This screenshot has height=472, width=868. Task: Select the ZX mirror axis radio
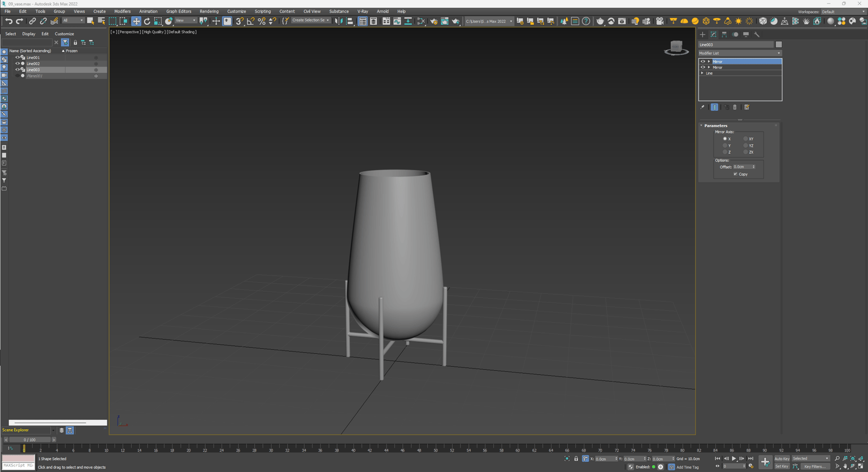tap(746, 152)
